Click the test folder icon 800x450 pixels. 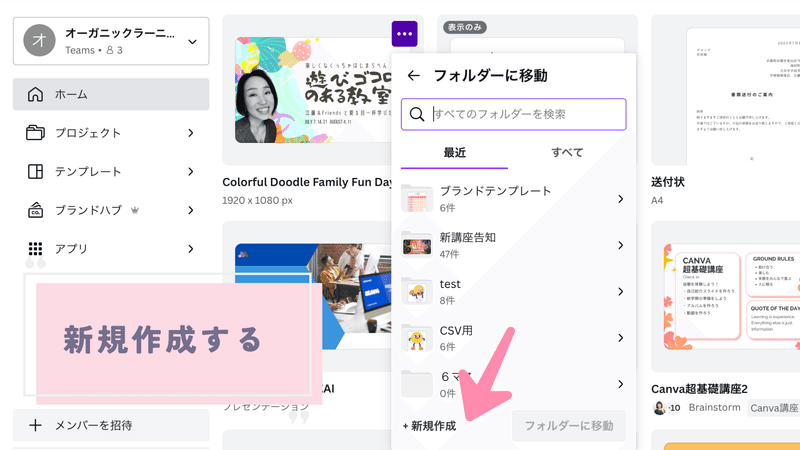click(x=417, y=291)
